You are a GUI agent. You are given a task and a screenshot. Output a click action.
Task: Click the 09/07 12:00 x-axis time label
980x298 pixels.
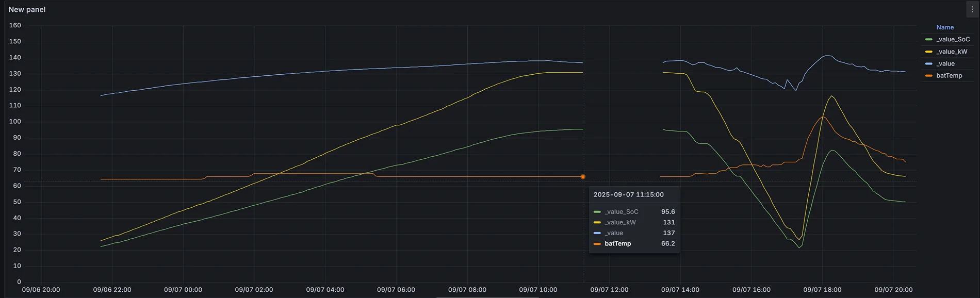[609, 290]
